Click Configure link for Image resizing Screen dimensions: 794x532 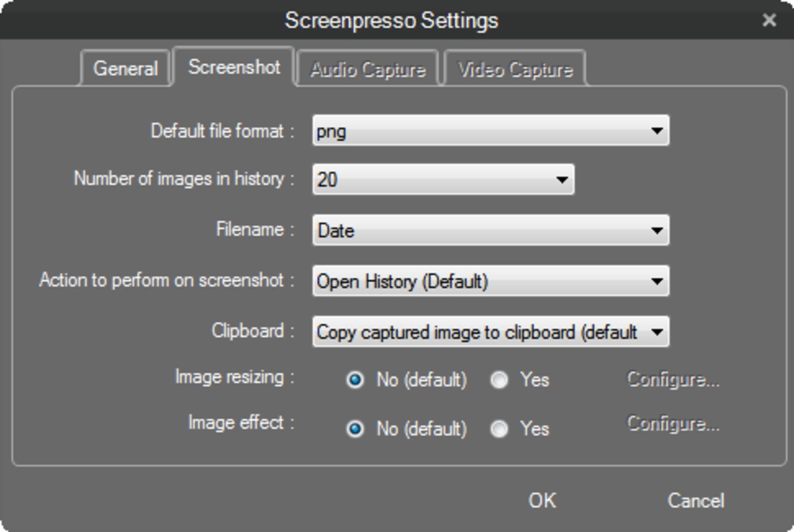point(673,380)
